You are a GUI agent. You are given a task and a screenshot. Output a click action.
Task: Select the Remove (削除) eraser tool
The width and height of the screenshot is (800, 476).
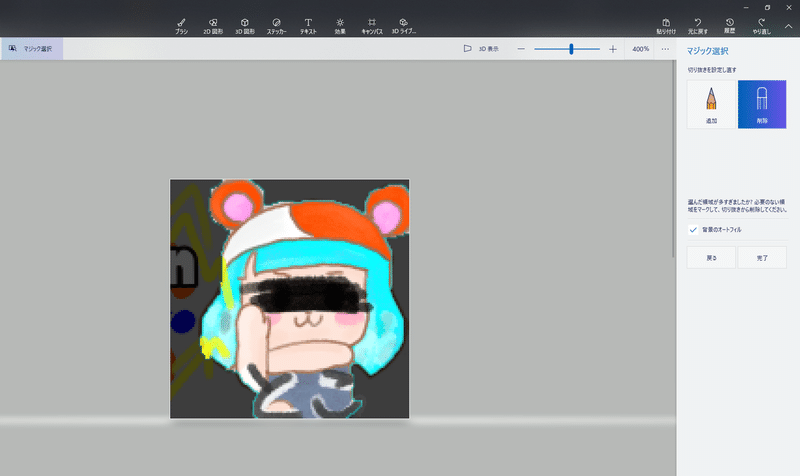pyautogui.click(x=762, y=104)
